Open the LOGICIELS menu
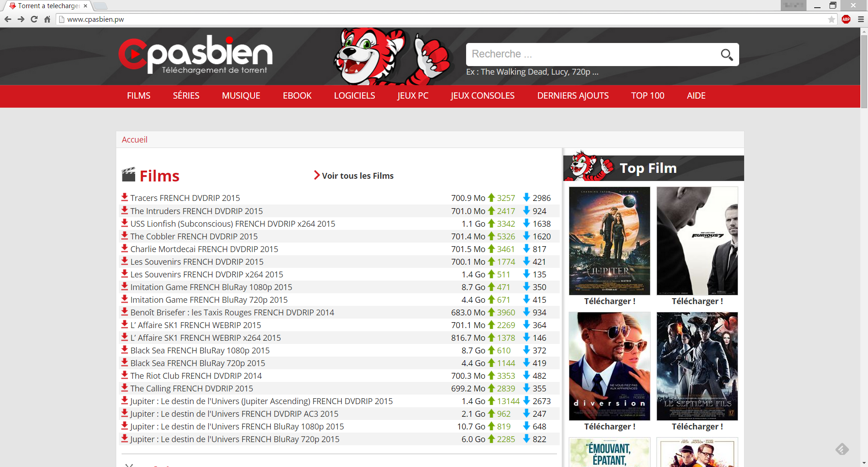868x467 pixels. click(354, 96)
